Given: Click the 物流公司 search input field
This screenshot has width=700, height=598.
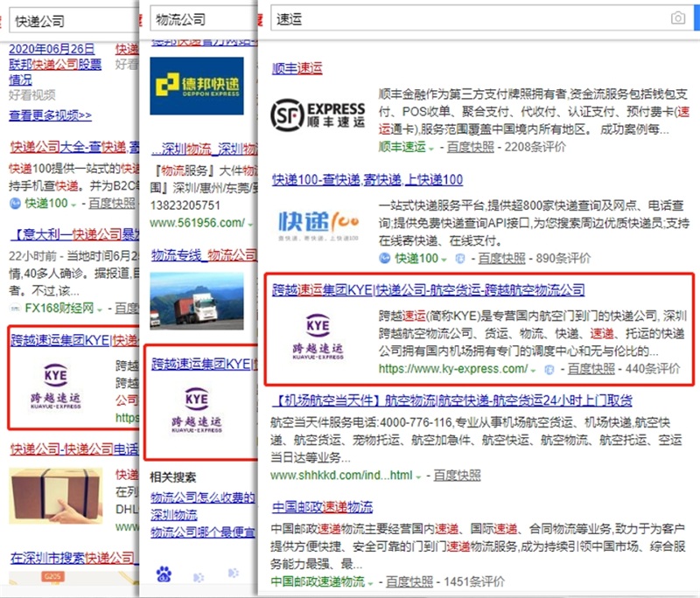Looking at the screenshot, I should [x=204, y=19].
